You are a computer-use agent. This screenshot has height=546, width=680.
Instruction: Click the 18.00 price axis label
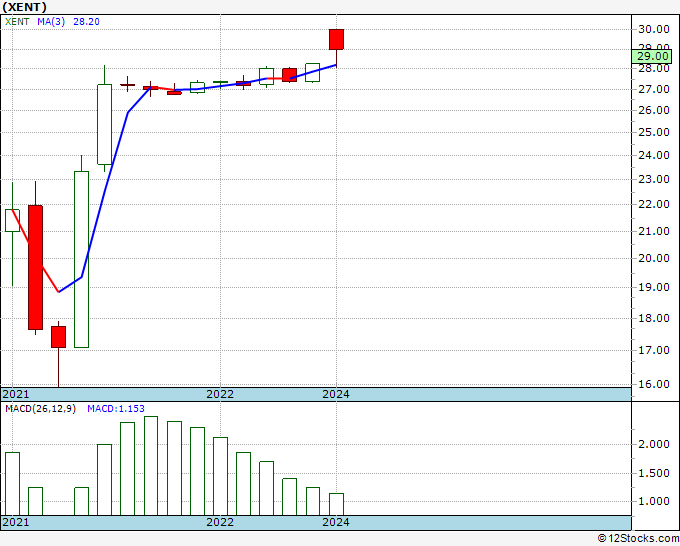pyautogui.click(x=654, y=318)
